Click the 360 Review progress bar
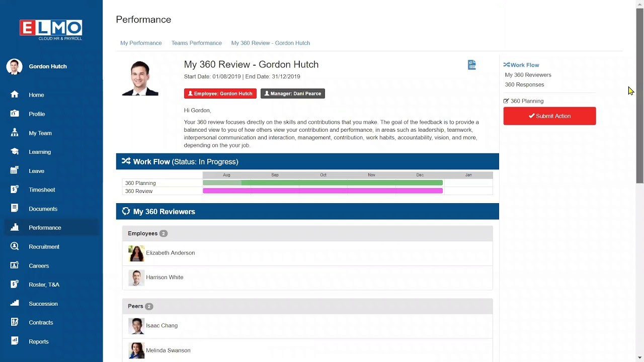 322,191
